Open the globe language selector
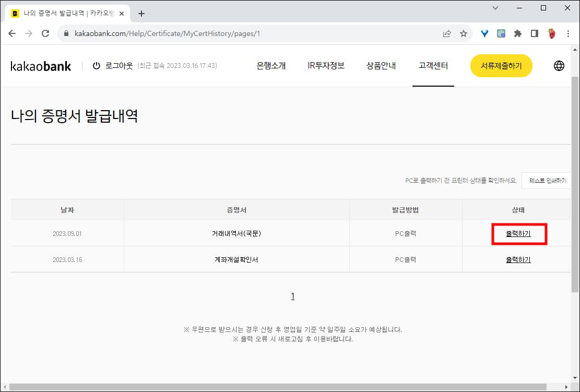Image resolution: width=580 pixels, height=392 pixels. click(559, 66)
